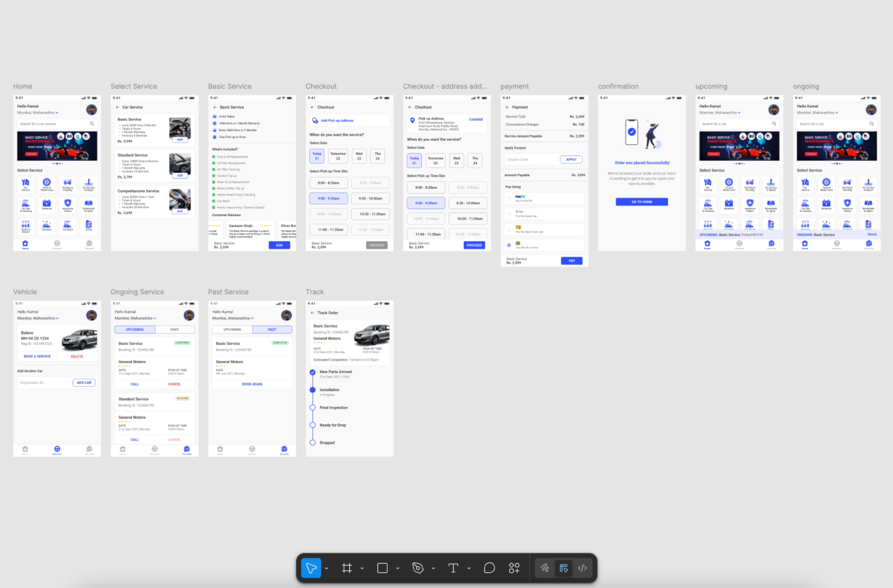
Task: Open the shape tools chevron next to Rectangle
Action: coord(398,568)
